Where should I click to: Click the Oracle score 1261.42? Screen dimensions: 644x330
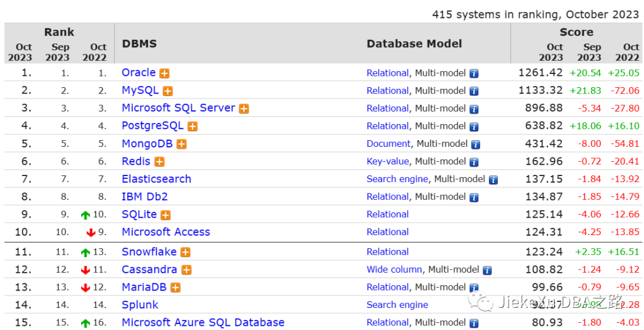540,73
